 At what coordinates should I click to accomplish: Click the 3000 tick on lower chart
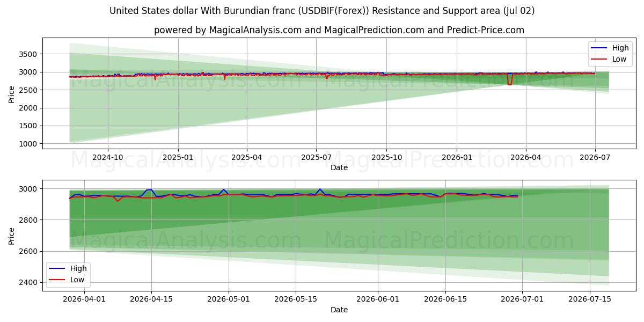[27, 189]
